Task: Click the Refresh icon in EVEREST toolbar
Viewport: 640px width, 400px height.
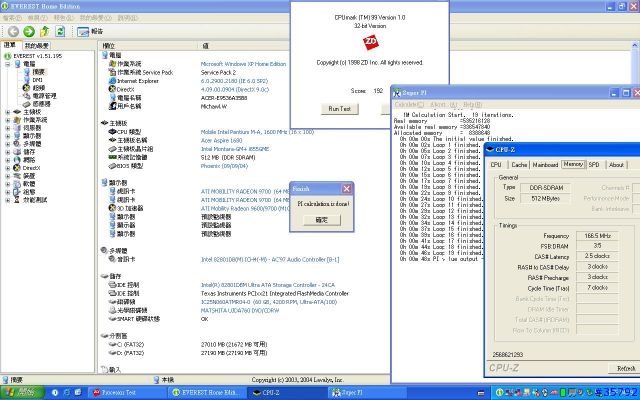Action: pyautogui.click(x=60, y=31)
